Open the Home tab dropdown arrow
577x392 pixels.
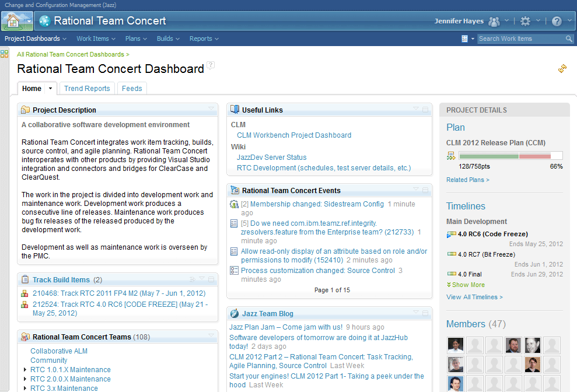(50, 88)
